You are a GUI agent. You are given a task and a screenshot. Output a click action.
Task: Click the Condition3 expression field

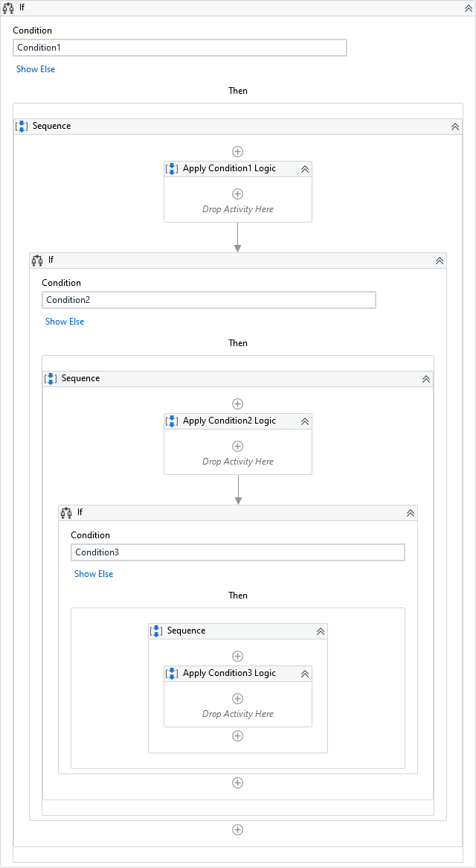point(238,552)
